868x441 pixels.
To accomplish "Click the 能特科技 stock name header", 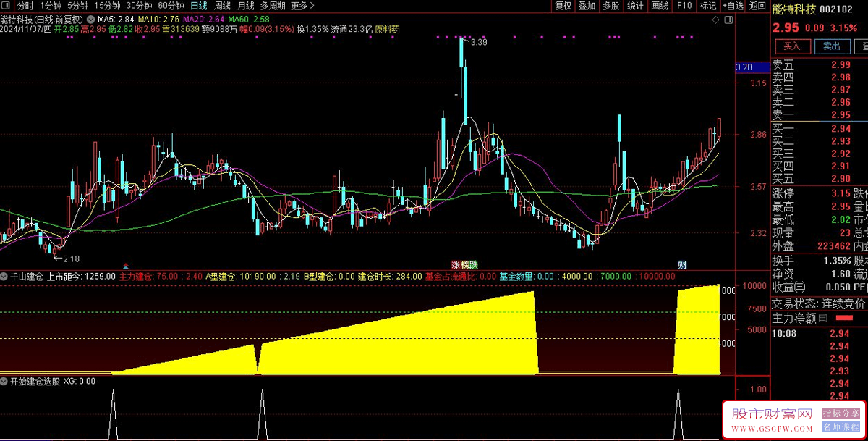I will click(793, 10).
